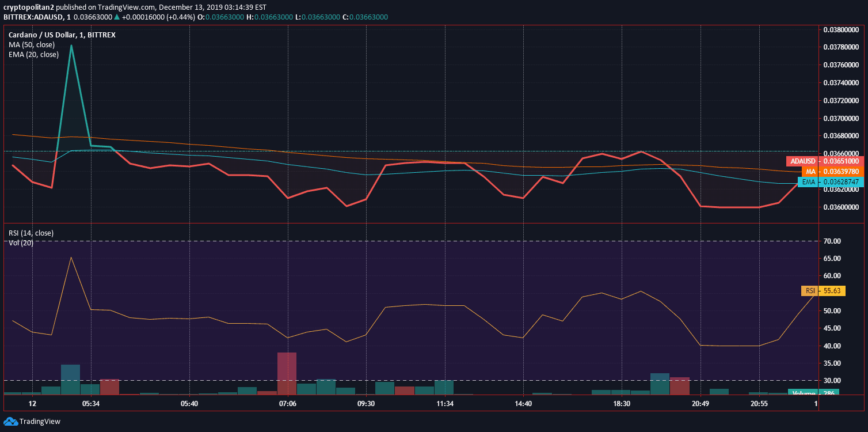Click the RSI value label 55.63
This screenshot has width=868, height=432.
coord(823,291)
